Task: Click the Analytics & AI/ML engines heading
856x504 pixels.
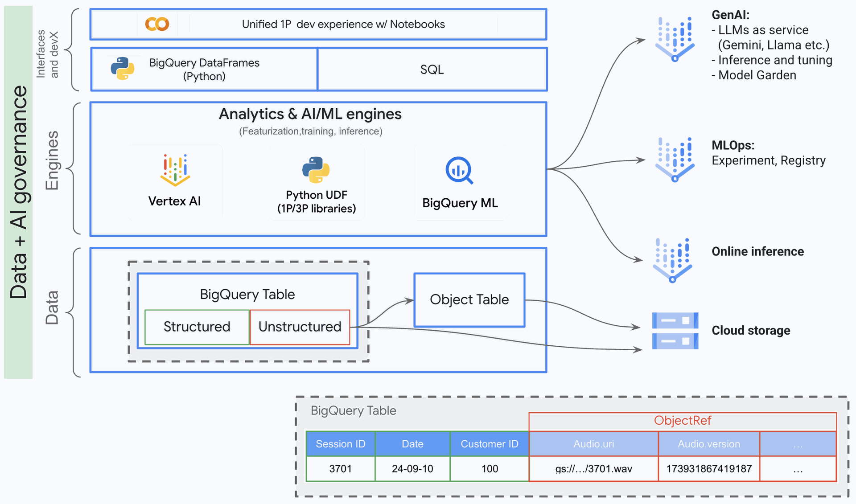Action: [310, 114]
